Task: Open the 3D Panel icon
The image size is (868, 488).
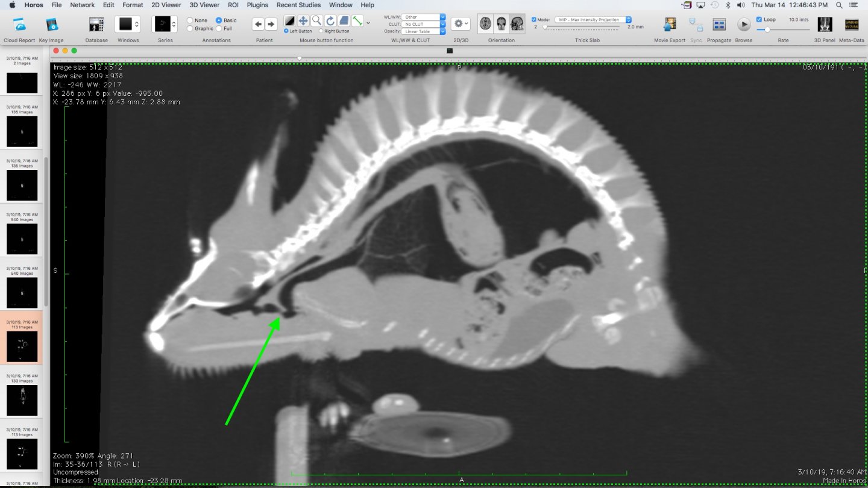Action: [x=825, y=25]
